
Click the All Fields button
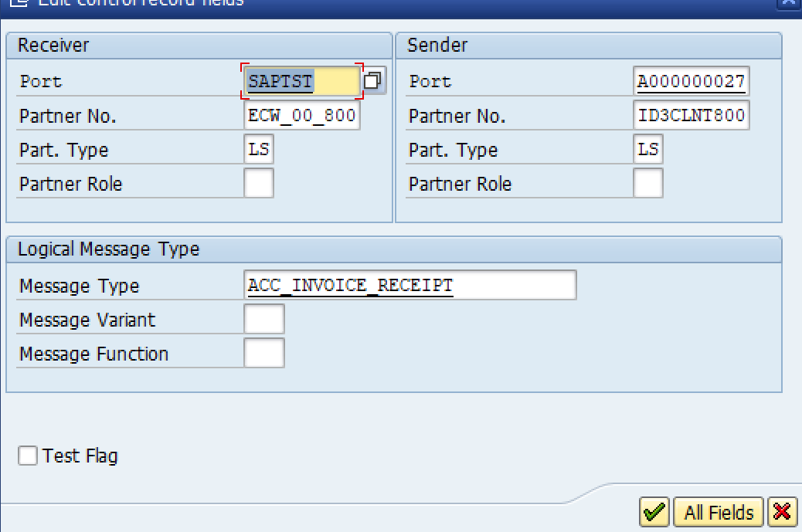pyautogui.click(x=719, y=512)
